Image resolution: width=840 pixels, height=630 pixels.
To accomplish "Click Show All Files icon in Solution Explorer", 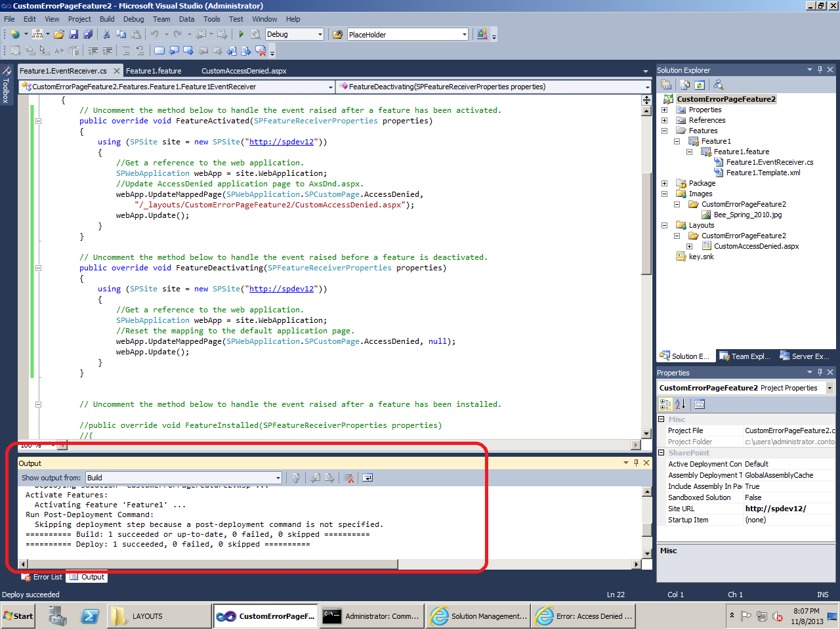I will 684,85.
